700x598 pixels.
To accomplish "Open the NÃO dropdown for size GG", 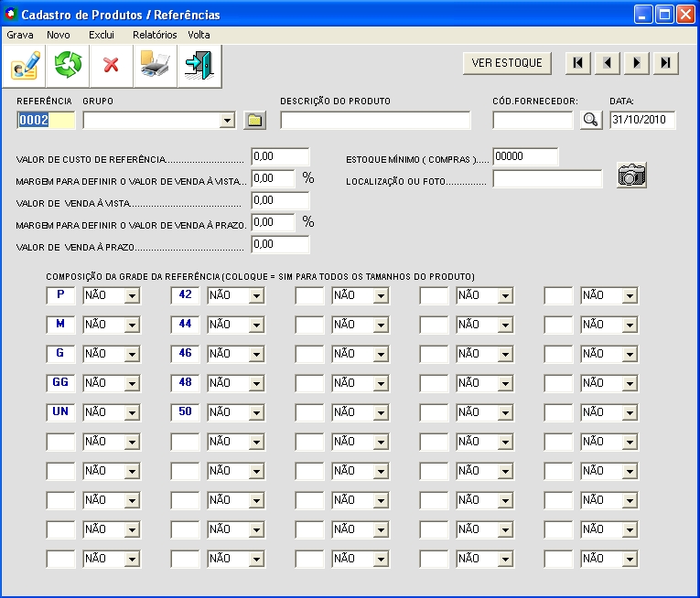I will [x=132, y=383].
